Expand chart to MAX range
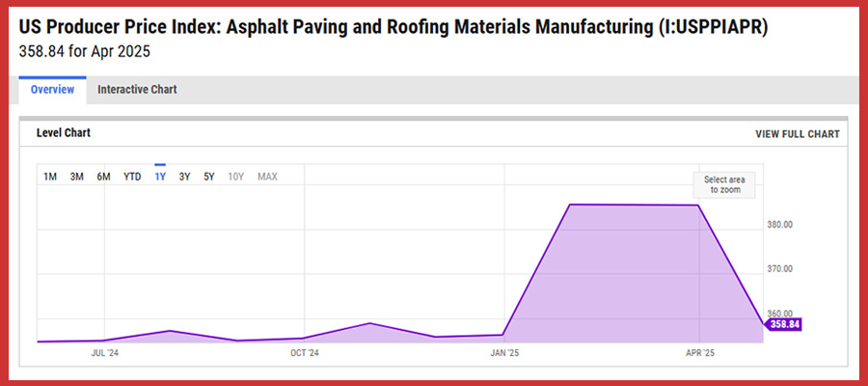The height and width of the screenshot is (386, 868). [x=267, y=177]
